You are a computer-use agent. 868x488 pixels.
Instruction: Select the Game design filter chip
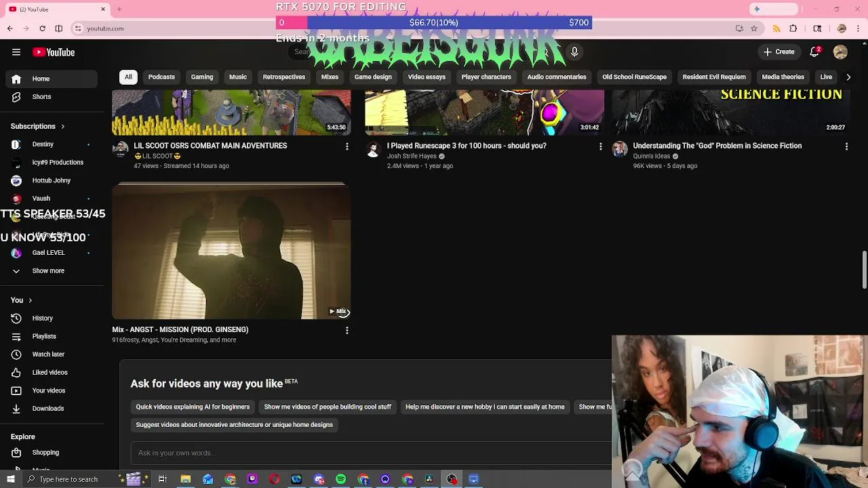(373, 77)
